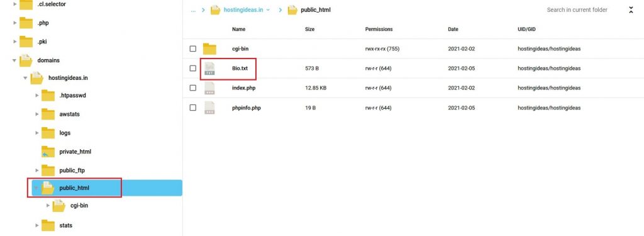The height and width of the screenshot is (236, 644).
Task: Check the phpinfo.php row checkbox
Action: coord(193,108)
